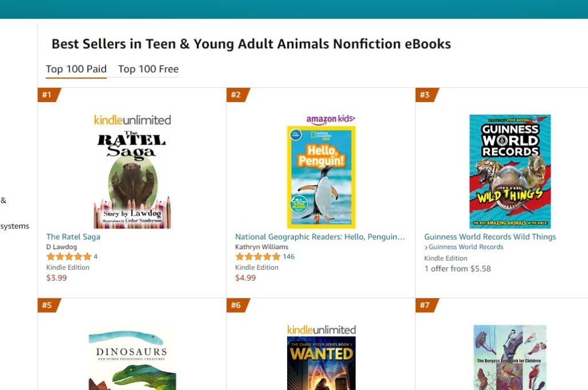Open the 1 offer from $5.58 link

[x=457, y=268]
